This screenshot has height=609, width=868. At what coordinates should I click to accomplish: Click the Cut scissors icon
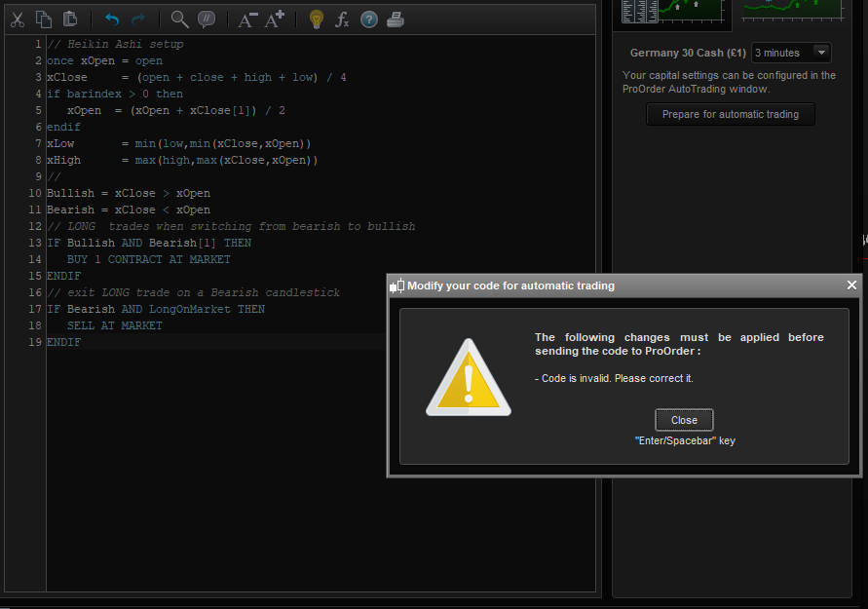tap(18, 19)
